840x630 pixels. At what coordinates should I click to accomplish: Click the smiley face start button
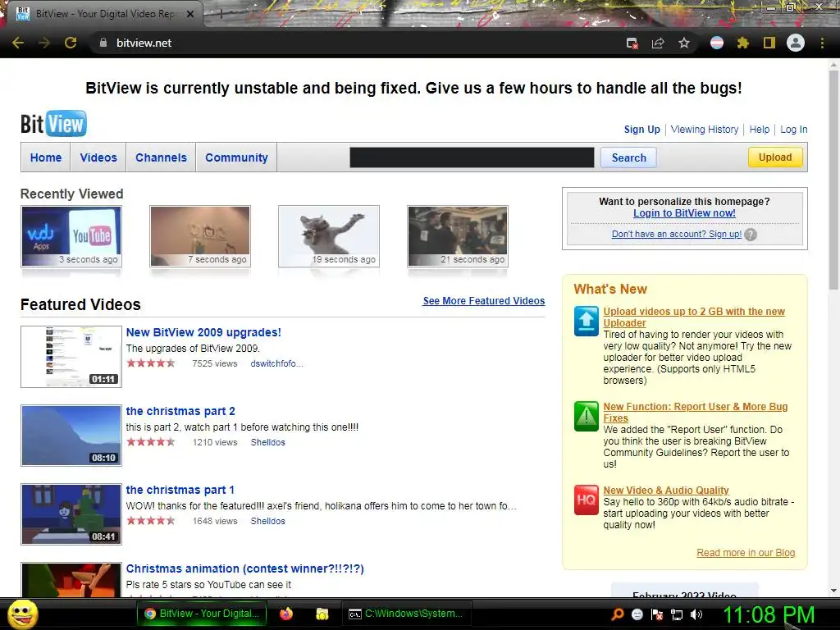pos(22,614)
